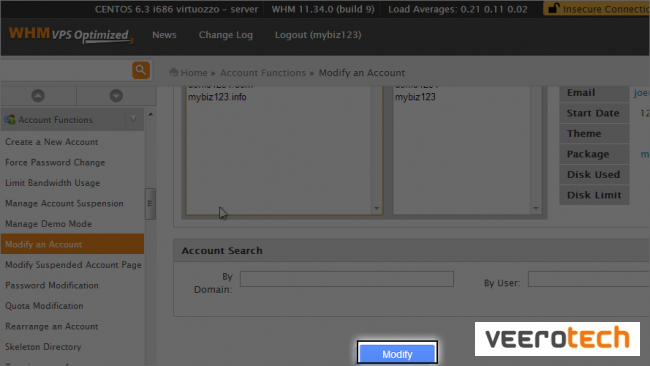
Task: Click the WHM VPS Optimized logo
Action: [x=70, y=35]
